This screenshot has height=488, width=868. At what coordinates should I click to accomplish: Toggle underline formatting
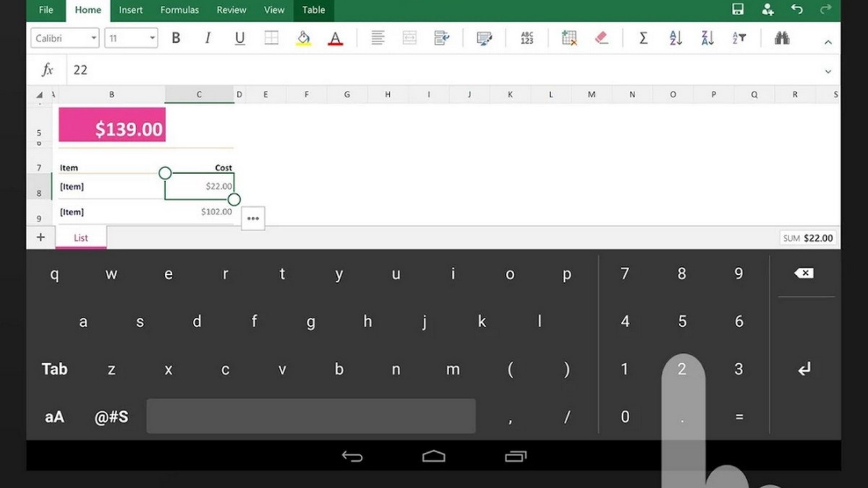coord(240,37)
